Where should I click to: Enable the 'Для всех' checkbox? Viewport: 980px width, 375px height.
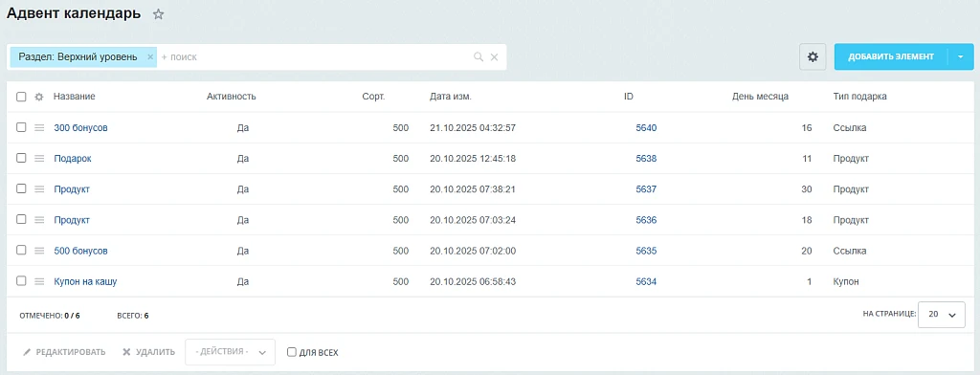click(x=291, y=352)
